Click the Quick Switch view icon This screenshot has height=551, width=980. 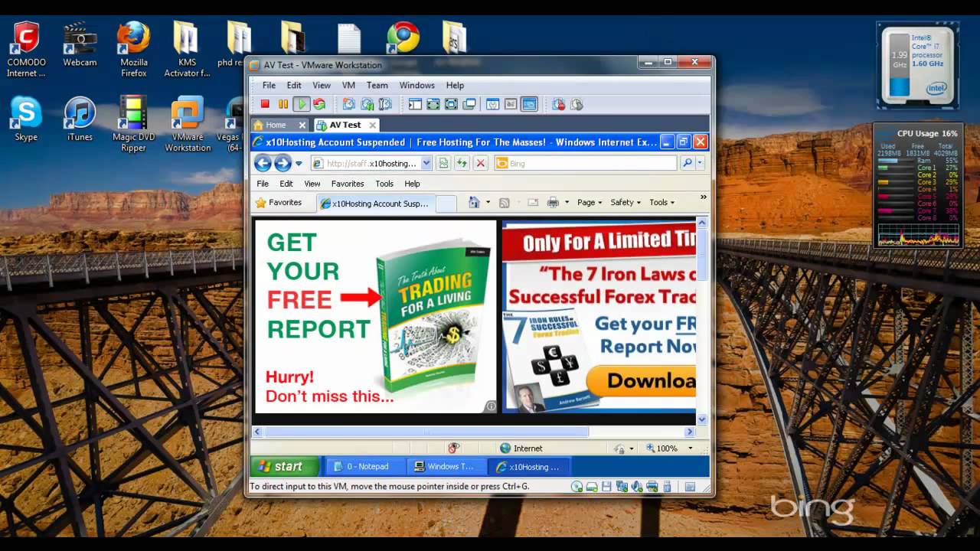click(433, 104)
